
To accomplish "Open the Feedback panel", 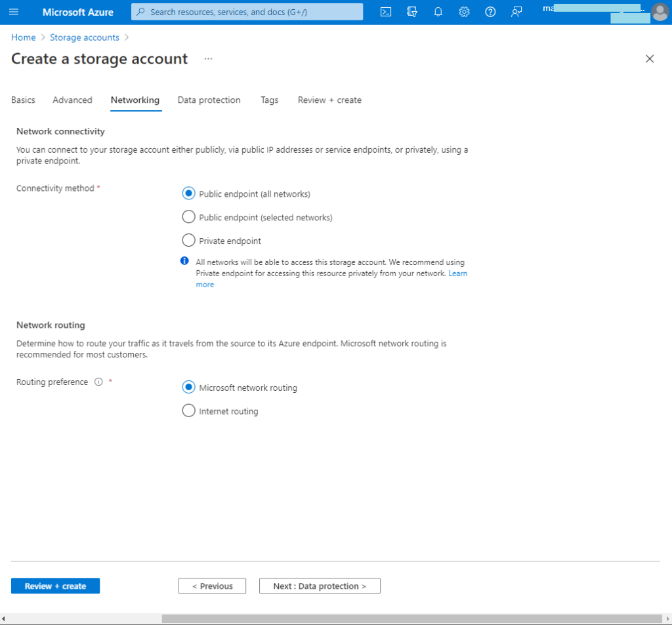I will [x=516, y=12].
